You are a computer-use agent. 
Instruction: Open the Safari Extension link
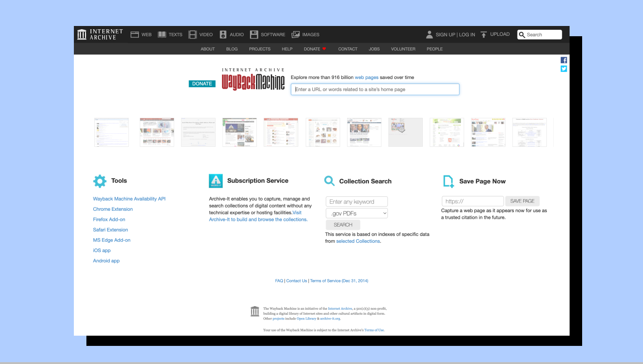pyautogui.click(x=111, y=230)
